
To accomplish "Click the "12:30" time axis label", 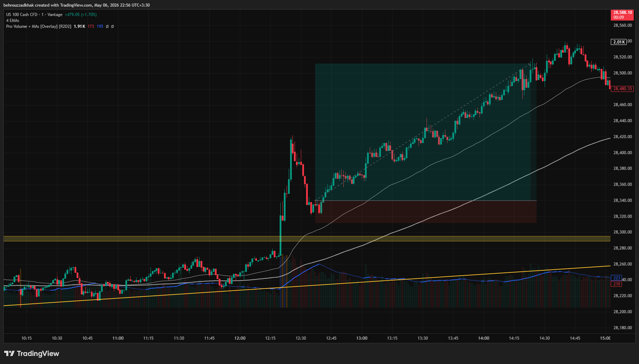I will coord(301,338).
